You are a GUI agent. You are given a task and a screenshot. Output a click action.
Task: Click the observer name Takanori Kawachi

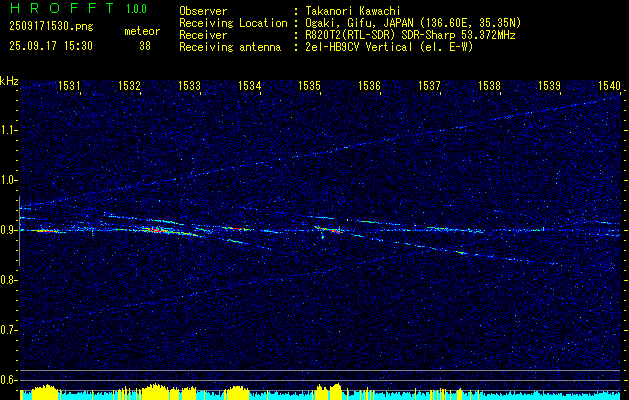(x=353, y=11)
